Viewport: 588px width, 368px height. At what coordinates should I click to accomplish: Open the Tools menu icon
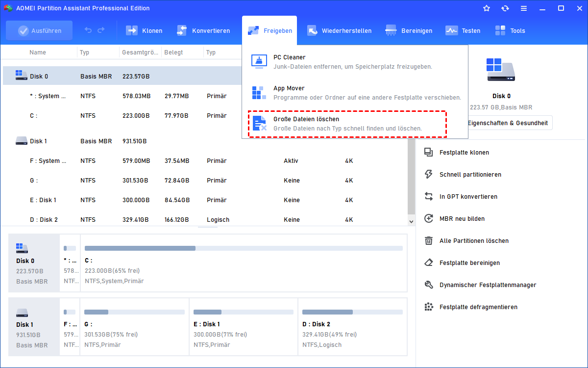pyautogui.click(x=500, y=30)
